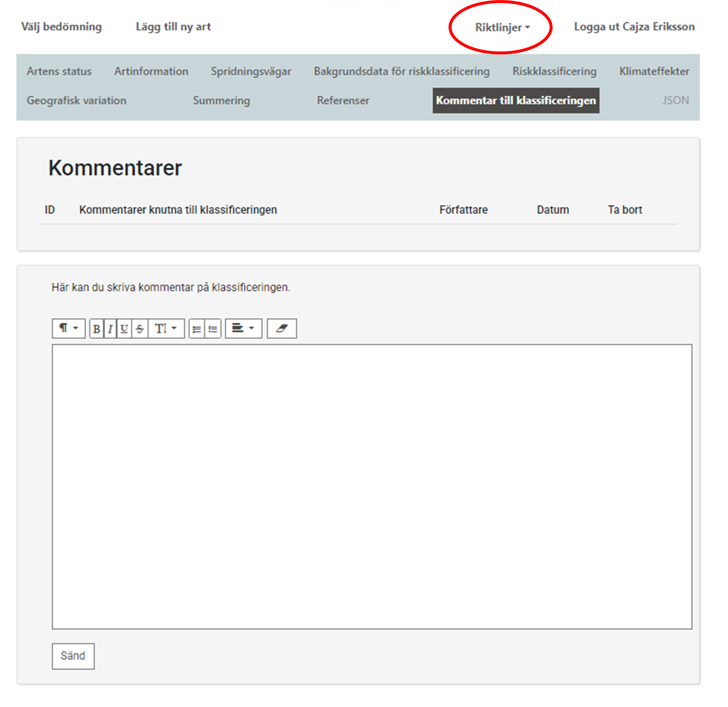Open the JSON tab

[676, 100]
